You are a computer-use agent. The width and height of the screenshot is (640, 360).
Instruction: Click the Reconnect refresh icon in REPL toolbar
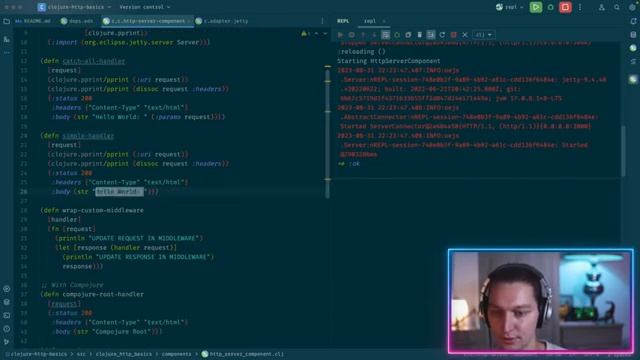[442, 35]
